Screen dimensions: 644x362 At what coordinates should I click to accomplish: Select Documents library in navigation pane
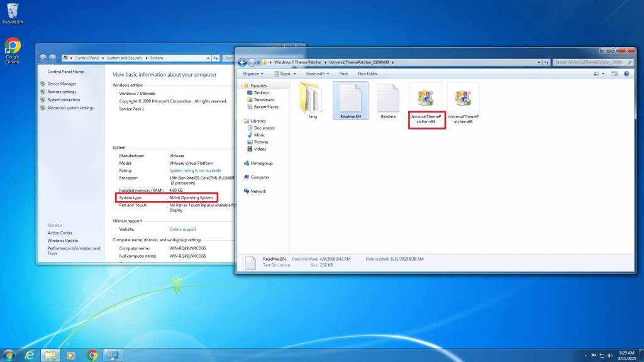point(264,128)
